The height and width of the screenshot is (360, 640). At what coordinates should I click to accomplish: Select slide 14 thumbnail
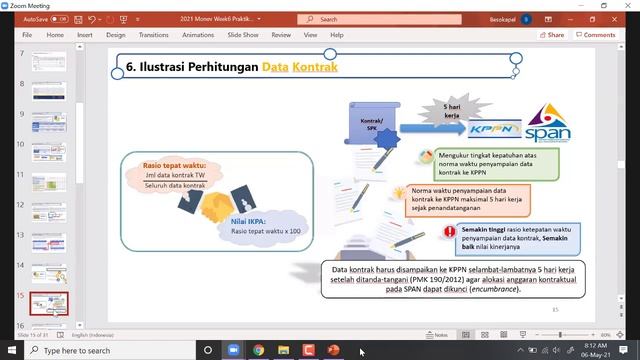(49, 273)
